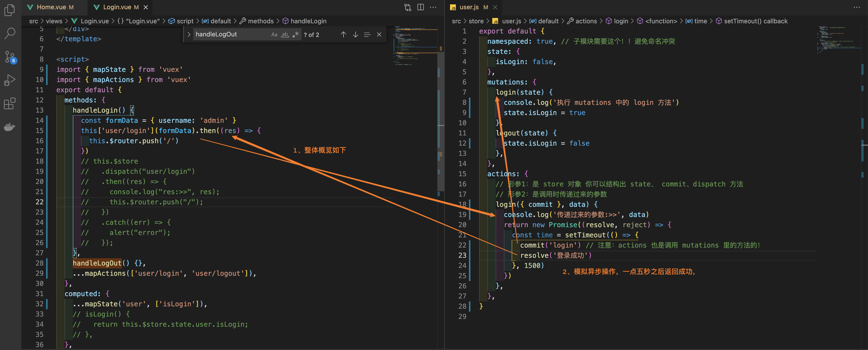The height and width of the screenshot is (350, 868).
Task: Select the user.js editor tab
Action: pos(469,7)
